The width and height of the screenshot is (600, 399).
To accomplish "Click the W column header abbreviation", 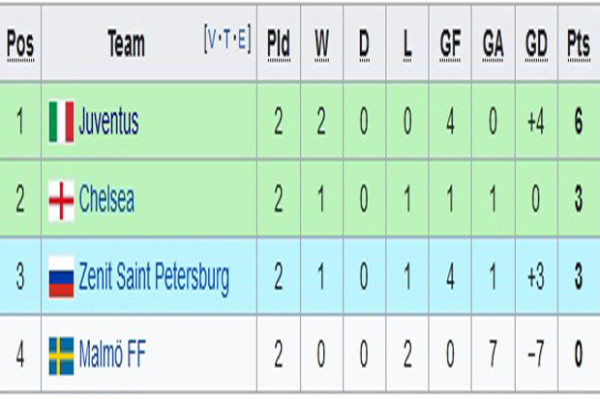I will pos(321,44).
